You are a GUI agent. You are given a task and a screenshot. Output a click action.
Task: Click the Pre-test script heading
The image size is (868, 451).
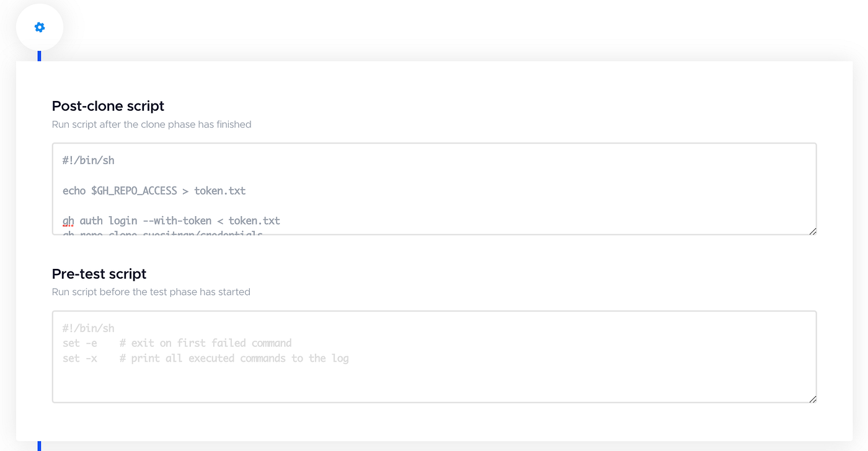[99, 273]
